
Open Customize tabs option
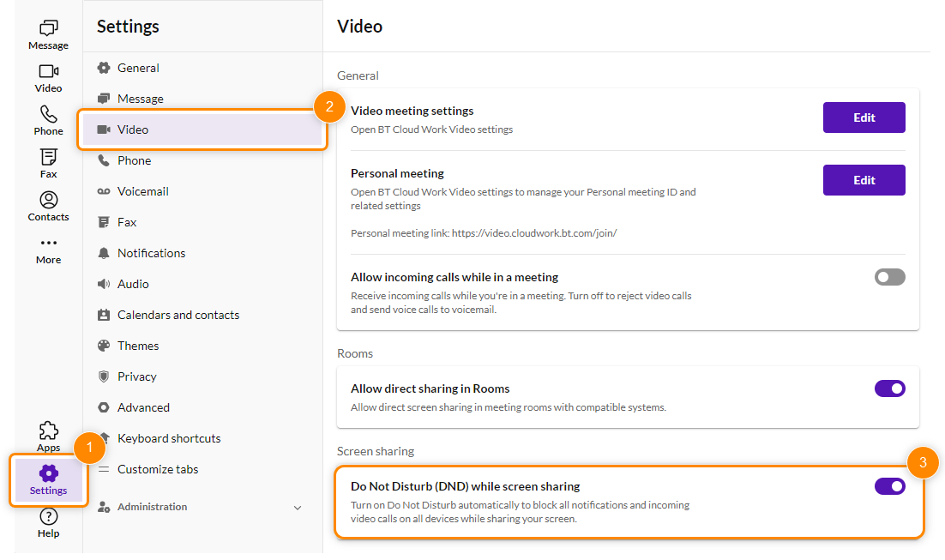click(158, 469)
